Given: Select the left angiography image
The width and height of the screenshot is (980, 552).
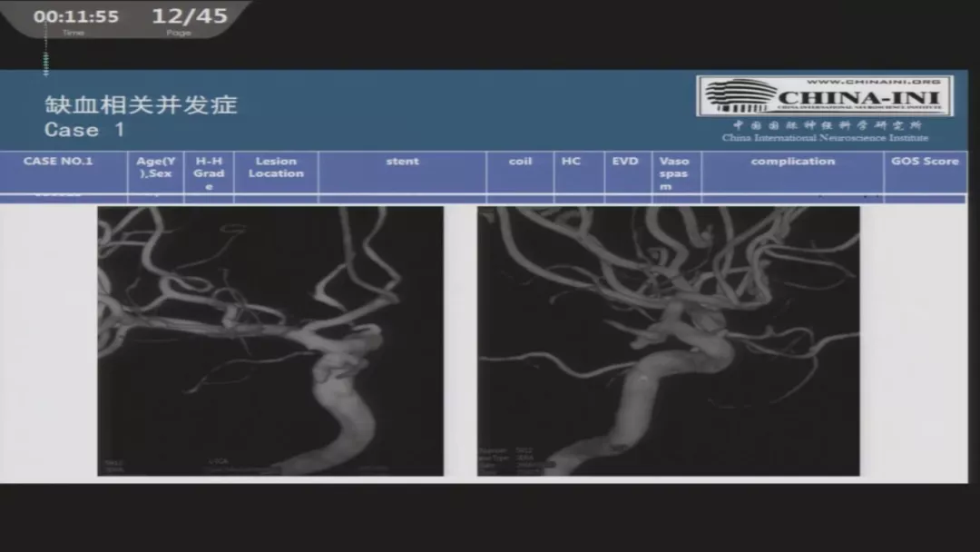Looking at the screenshot, I should (x=270, y=340).
